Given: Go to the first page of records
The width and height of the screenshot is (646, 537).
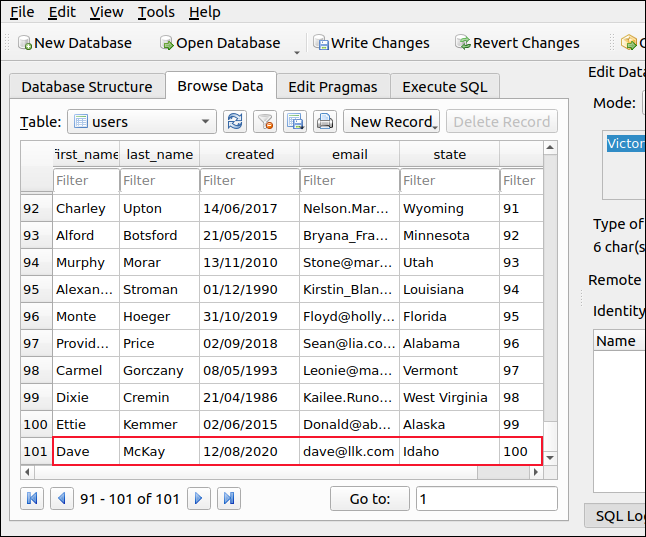Looking at the screenshot, I should (33, 498).
